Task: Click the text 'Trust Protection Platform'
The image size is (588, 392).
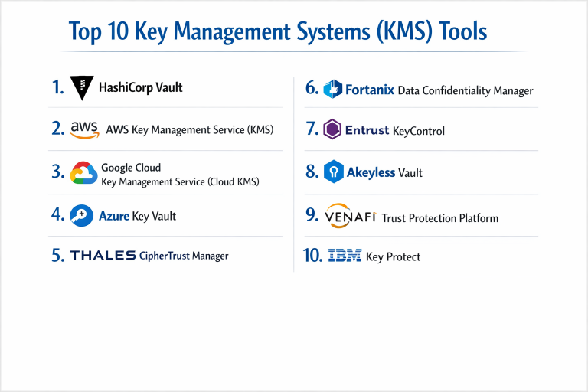Action: [x=440, y=218]
